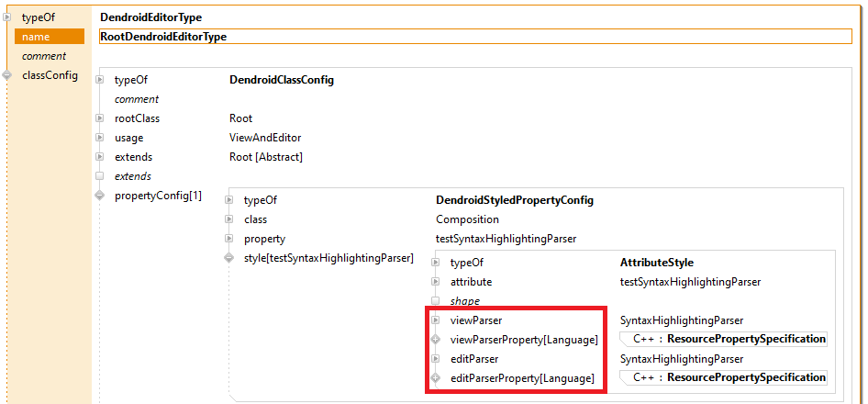Image resolution: width=868 pixels, height=404 pixels.
Task: Open the editParserProperty C++ ResourcePropertySpecification box
Action: coord(724,378)
